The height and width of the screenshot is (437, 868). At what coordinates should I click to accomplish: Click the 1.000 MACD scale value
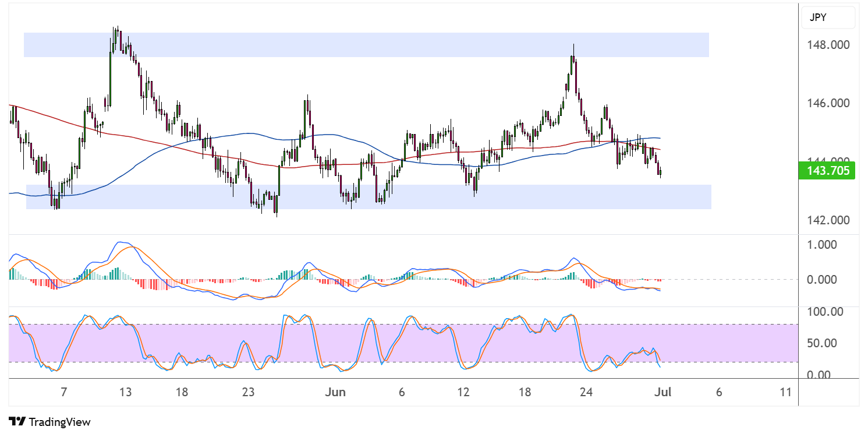click(822, 245)
